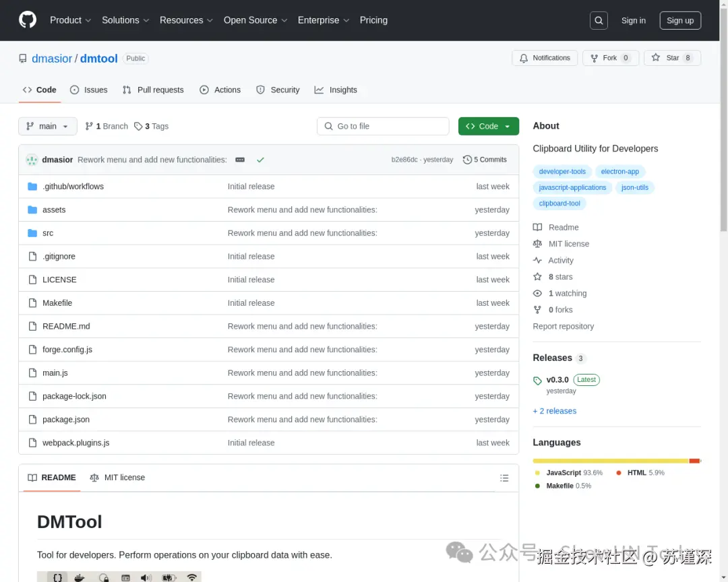Viewport: 728px width, 582px height.
Task: Select the clipboard-tool topic tag
Action: (x=559, y=203)
